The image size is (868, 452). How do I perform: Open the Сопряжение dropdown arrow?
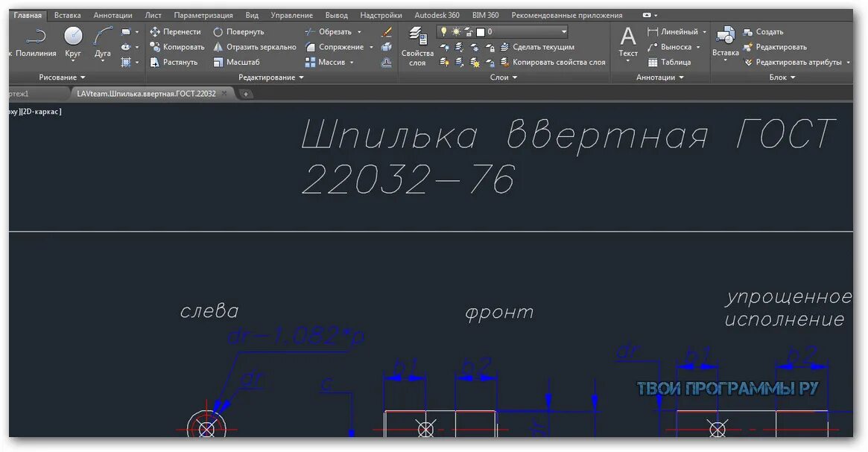pos(371,47)
